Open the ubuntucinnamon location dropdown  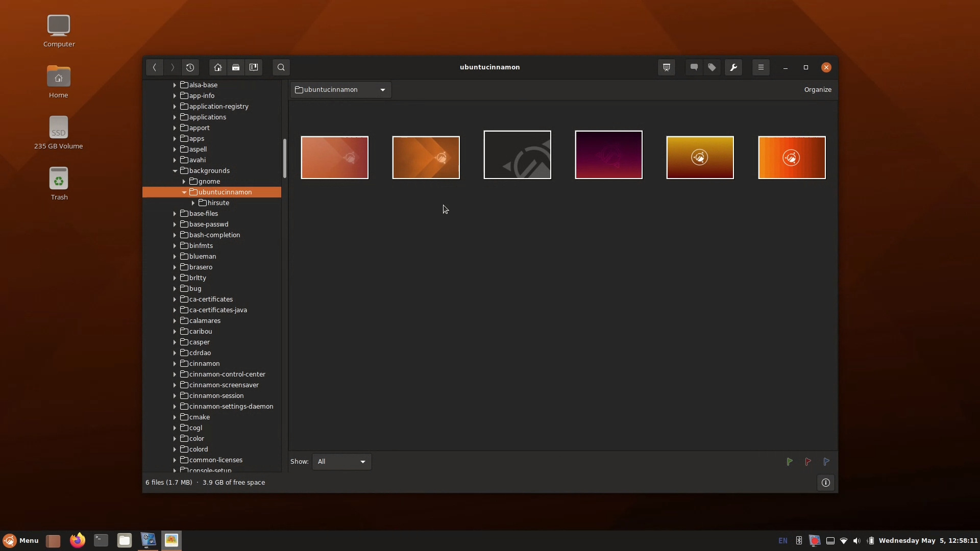point(340,89)
